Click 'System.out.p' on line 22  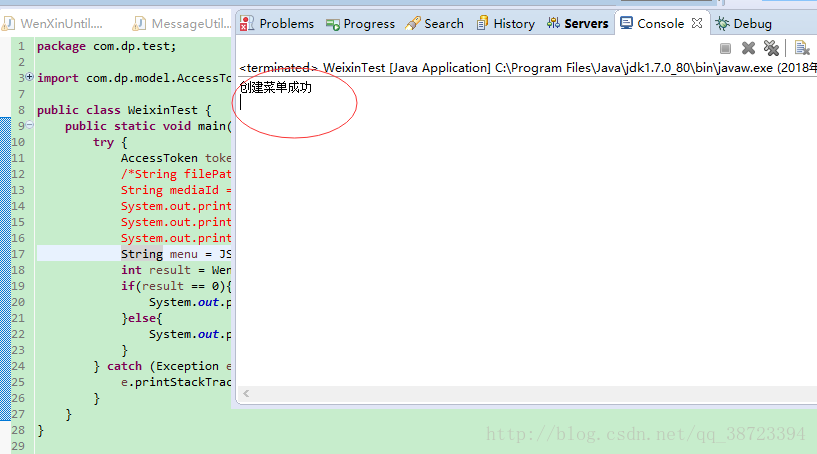coord(190,334)
